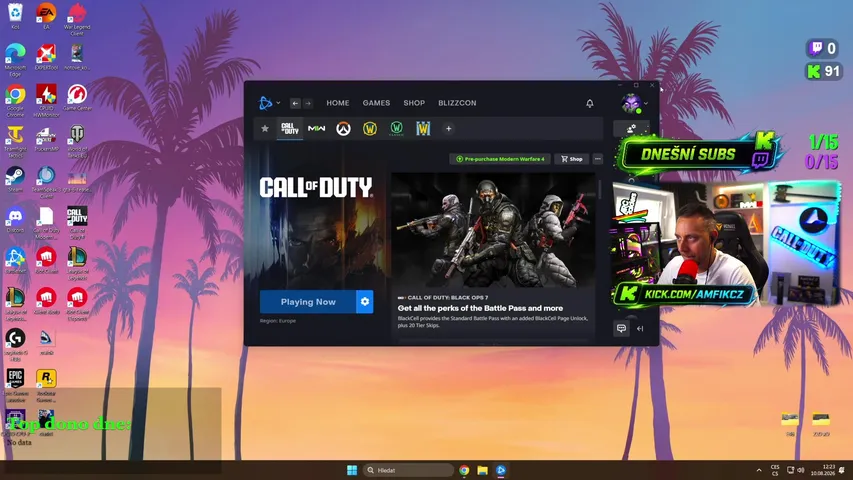Open the GAMES tab in Battle.net
The height and width of the screenshot is (480, 853).
(376, 103)
